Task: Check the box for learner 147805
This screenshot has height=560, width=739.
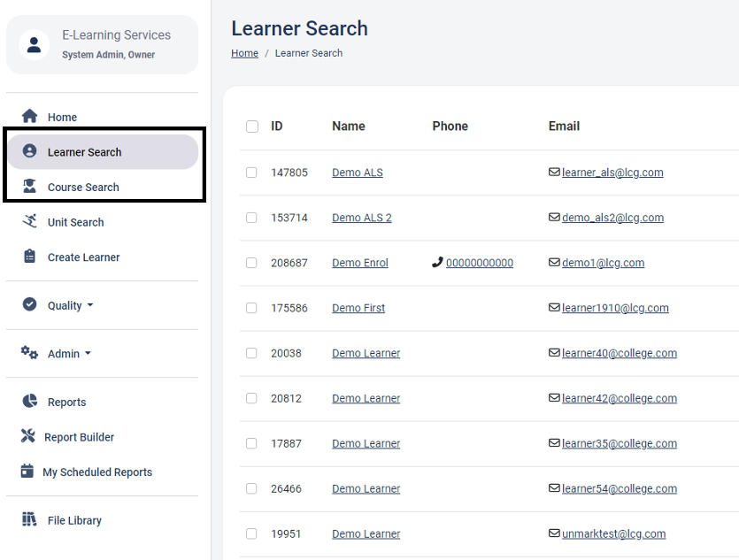Action: [x=251, y=173]
